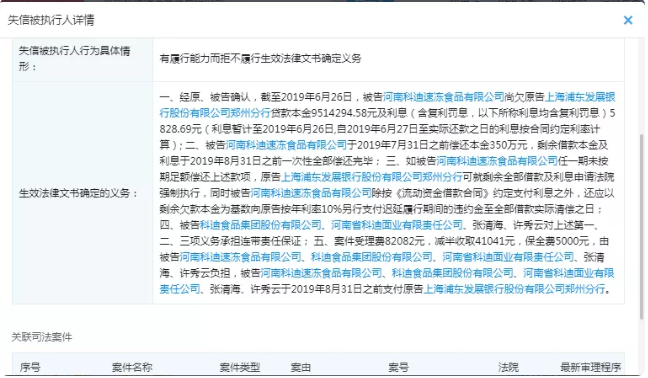This screenshot has width=648, height=378.
Task: Click the 最新审理程序 column header
Action: tap(591, 367)
